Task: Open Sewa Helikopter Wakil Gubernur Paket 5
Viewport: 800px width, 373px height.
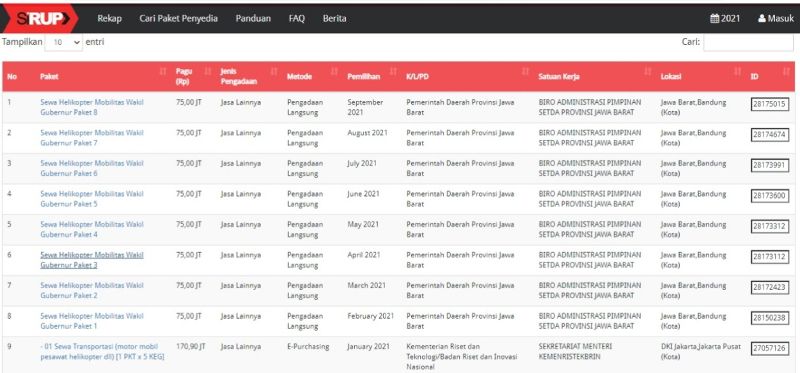Action: [x=92, y=199]
